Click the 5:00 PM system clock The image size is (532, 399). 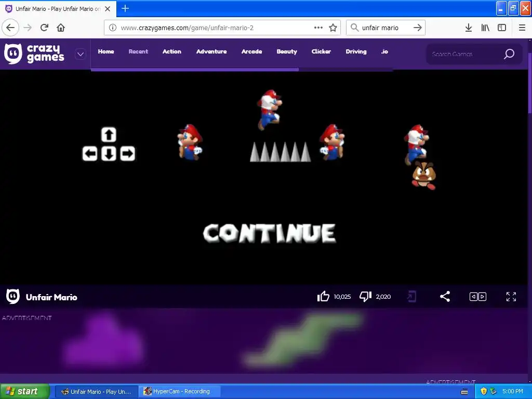point(513,392)
